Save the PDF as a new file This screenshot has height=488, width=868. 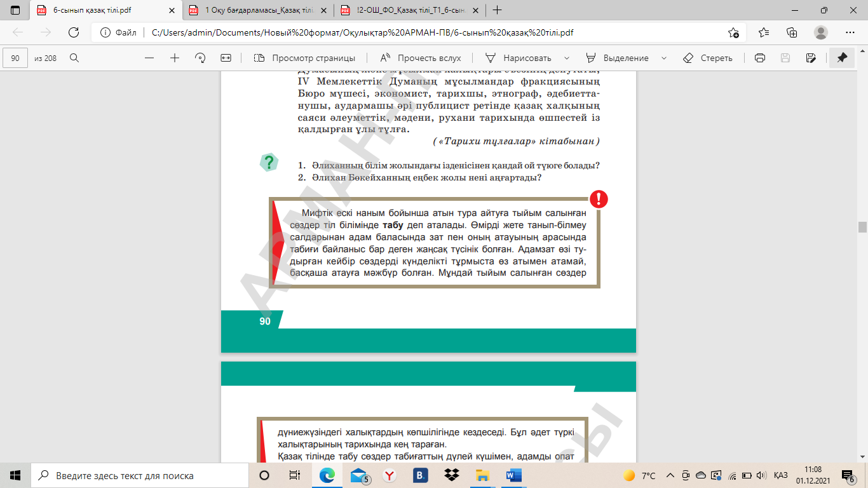click(810, 58)
